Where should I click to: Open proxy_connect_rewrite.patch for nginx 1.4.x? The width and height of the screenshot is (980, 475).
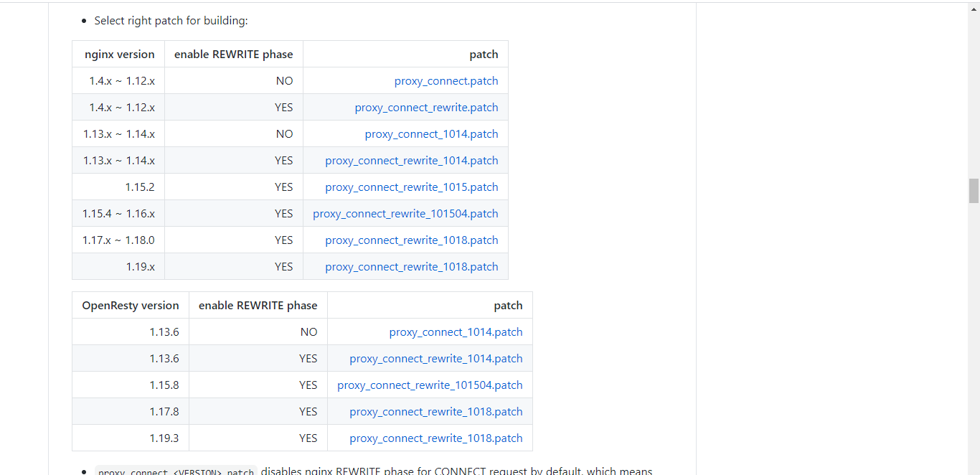pos(426,107)
